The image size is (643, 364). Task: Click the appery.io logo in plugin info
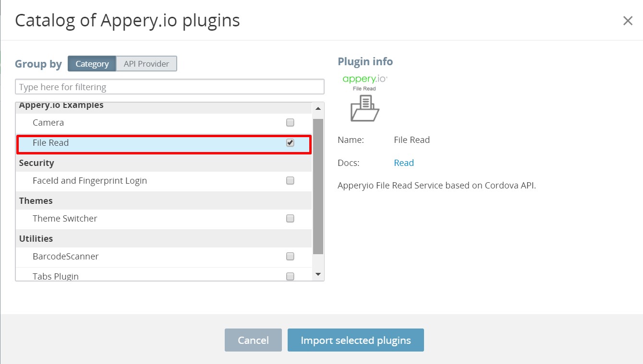365,79
